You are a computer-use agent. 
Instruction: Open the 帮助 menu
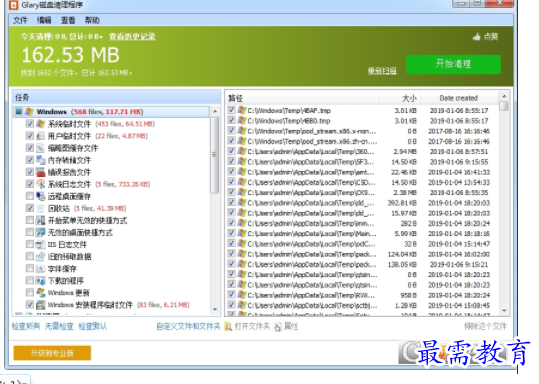tap(92, 20)
